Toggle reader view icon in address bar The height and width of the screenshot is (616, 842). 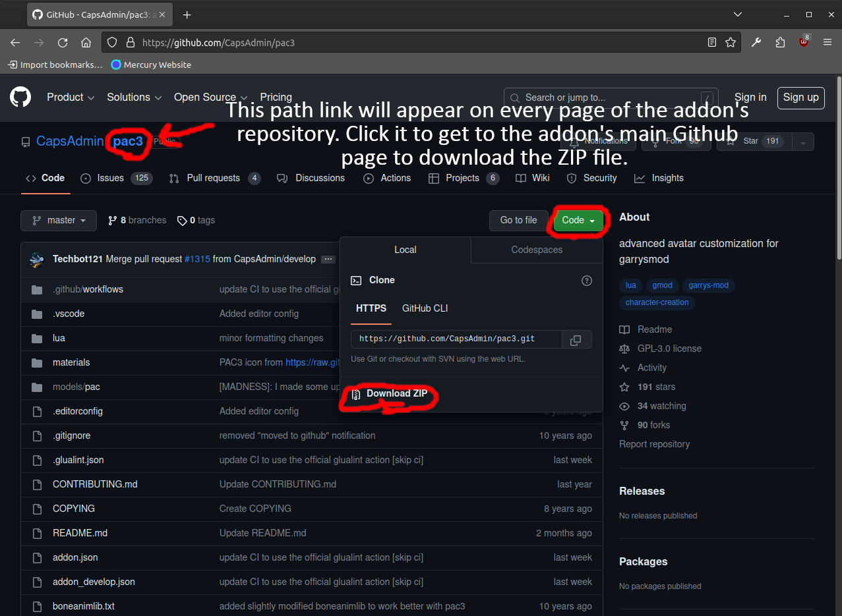pyautogui.click(x=712, y=42)
